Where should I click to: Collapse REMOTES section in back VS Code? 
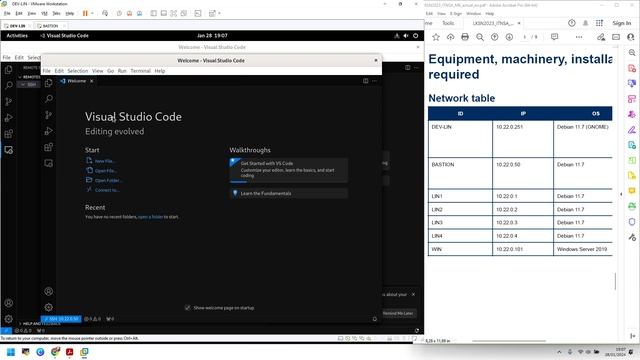20,77
